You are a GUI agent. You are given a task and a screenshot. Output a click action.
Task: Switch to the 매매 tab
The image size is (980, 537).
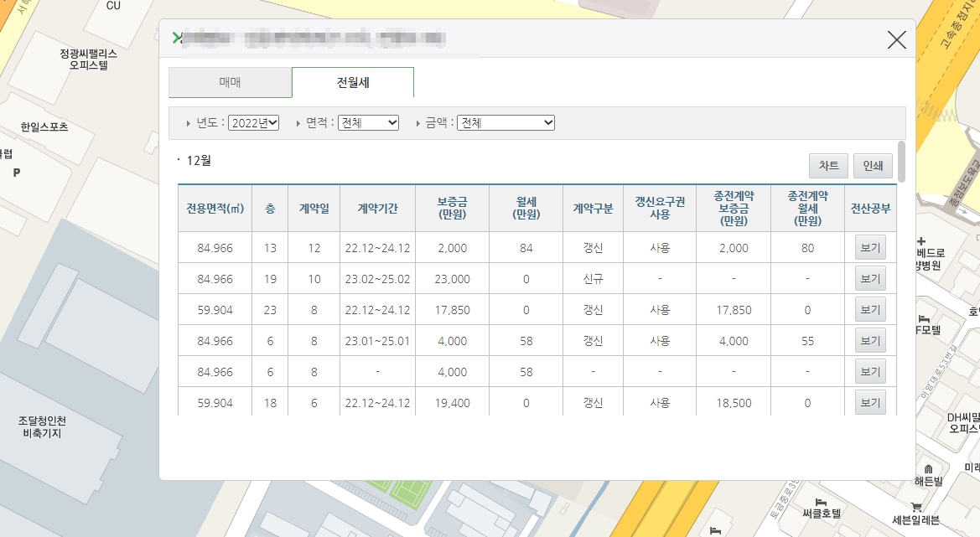pyautogui.click(x=230, y=82)
